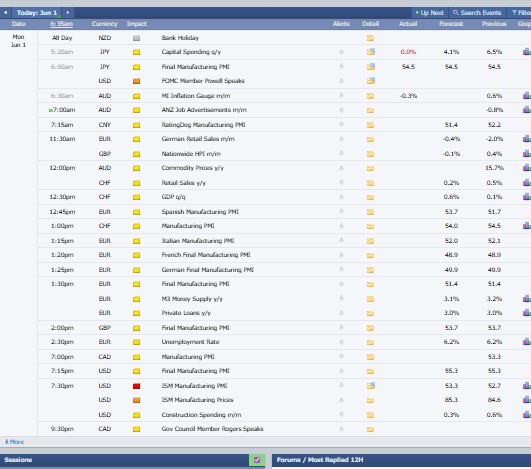Toggle the Sessions panel checkbox

[257, 460]
